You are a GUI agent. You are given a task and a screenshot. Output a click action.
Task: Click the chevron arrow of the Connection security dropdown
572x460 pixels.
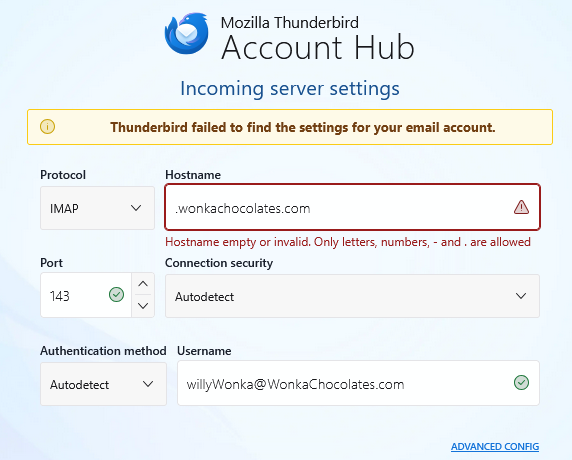tap(521, 296)
